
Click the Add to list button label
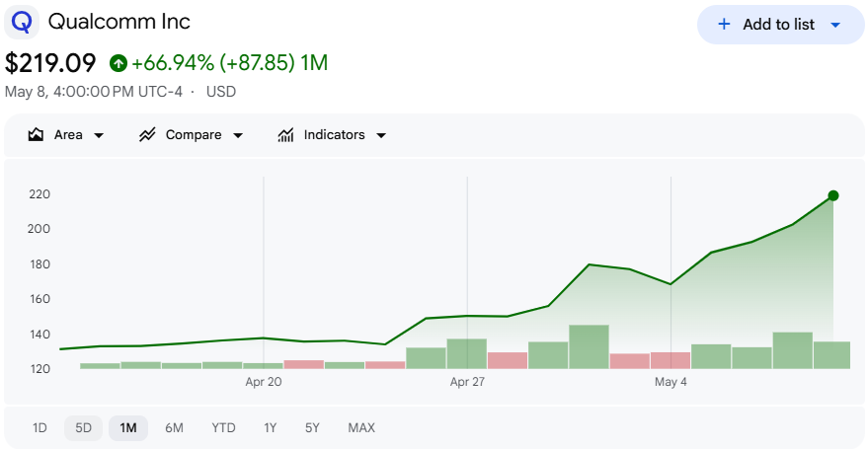point(778,25)
